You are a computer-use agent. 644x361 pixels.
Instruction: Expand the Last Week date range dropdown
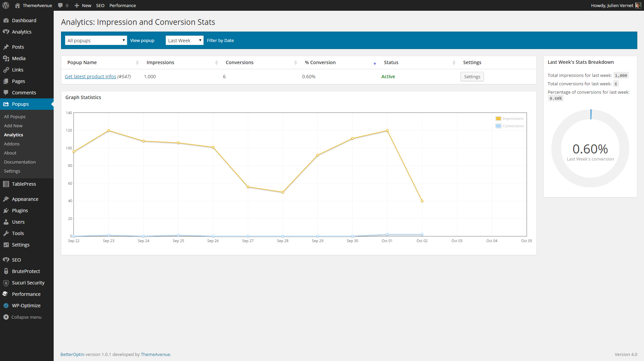coord(184,40)
